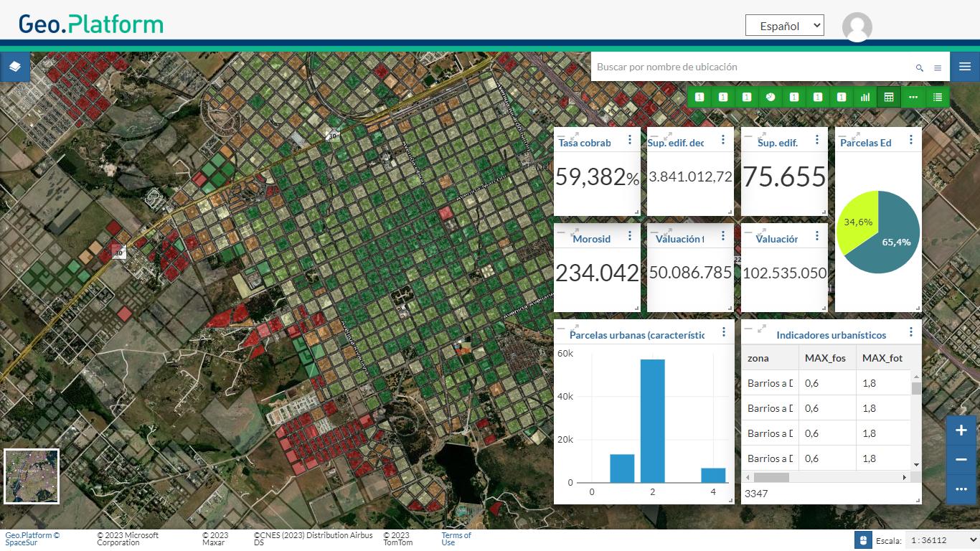The image size is (980, 551).
Task: Click the MAX_fot column header
Action: 884,358
